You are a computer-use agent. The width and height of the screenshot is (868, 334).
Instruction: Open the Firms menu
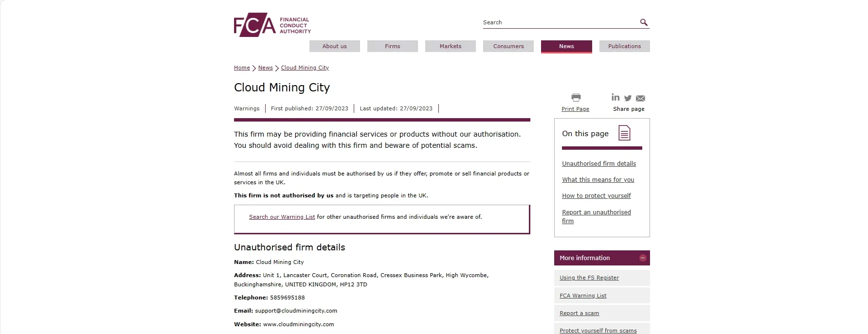point(393,46)
